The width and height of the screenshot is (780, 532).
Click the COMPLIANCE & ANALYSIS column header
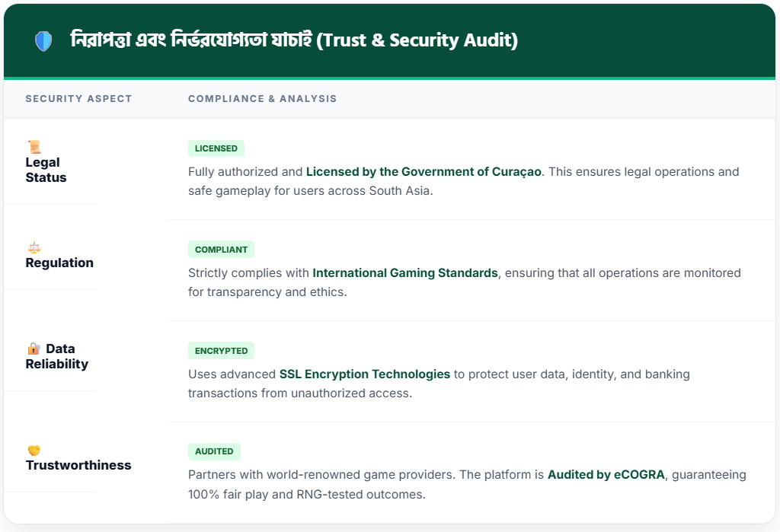(x=262, y=99)
